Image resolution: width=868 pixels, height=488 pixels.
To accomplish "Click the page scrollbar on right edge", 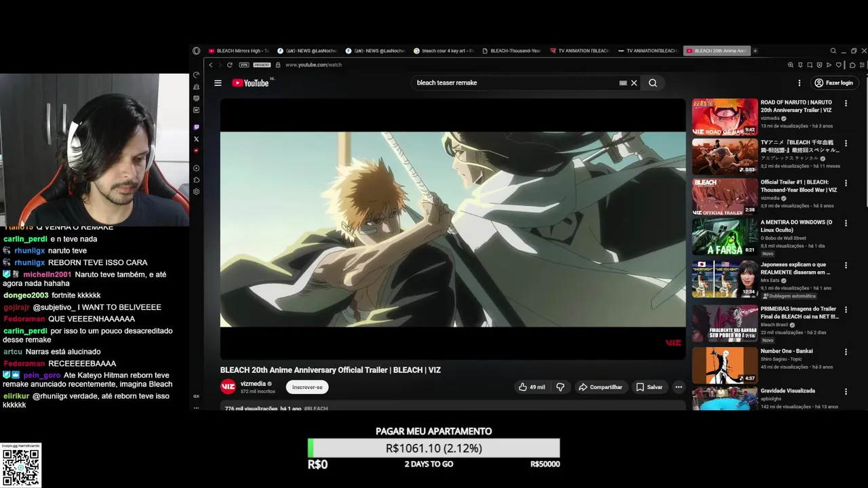I will coord(865,142).
